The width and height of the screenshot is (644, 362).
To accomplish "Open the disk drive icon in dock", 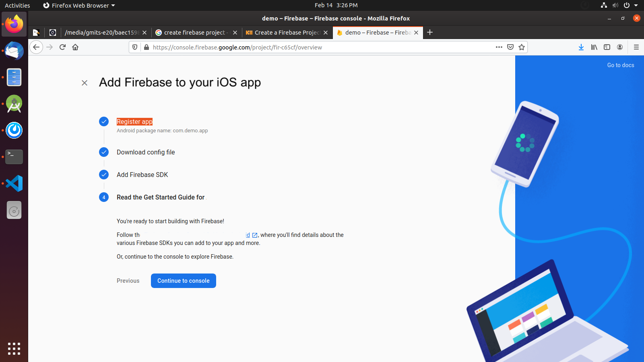I will pyautogui.click(x=14, y=210).
